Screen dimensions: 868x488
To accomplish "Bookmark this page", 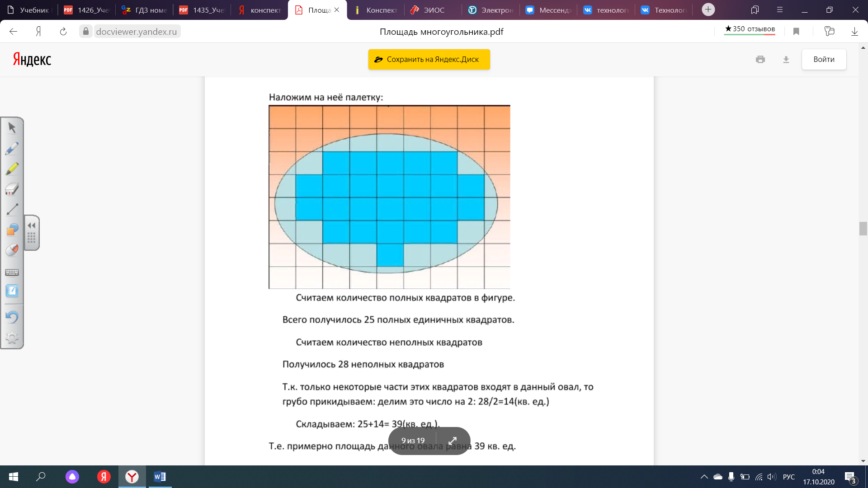I will tap(796, 31).
